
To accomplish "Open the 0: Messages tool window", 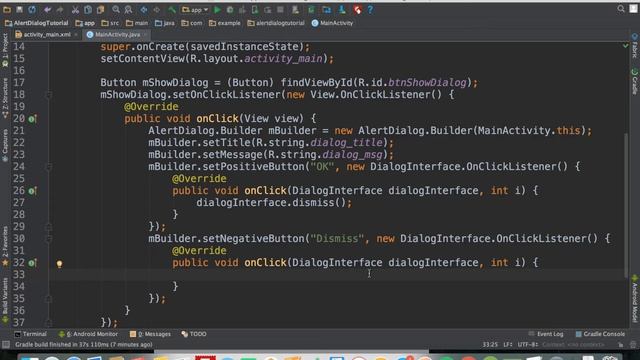I will tap(150, 334).
